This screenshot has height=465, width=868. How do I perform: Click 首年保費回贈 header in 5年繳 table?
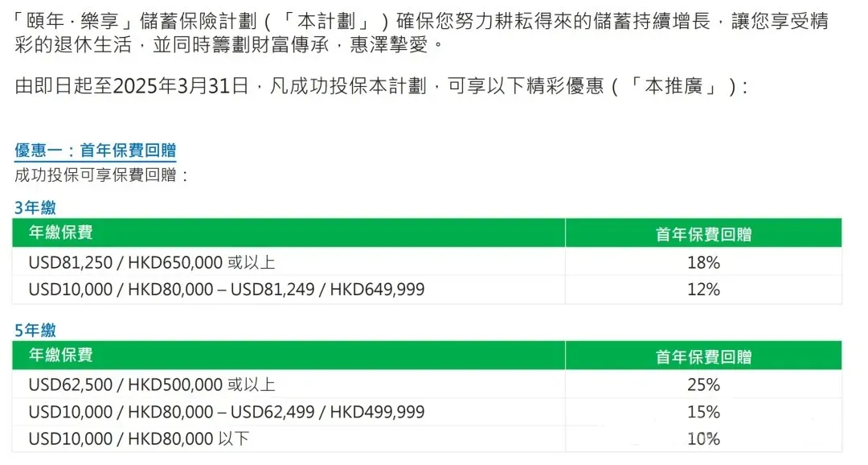[x=703, y=356]
